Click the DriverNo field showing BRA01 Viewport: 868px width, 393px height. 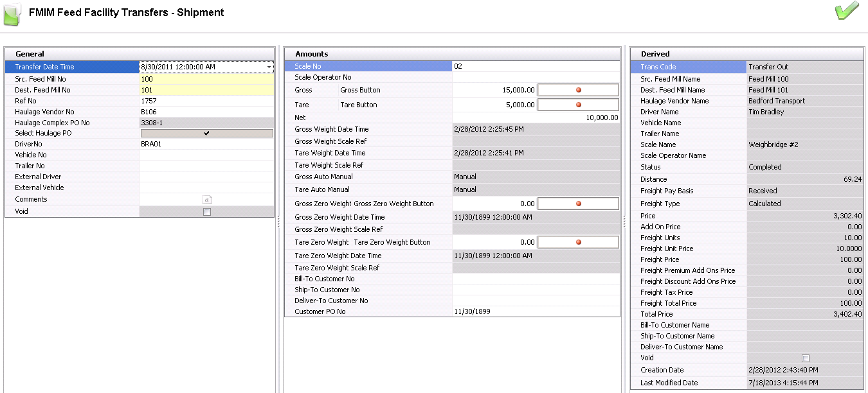[x=206, y=144]
